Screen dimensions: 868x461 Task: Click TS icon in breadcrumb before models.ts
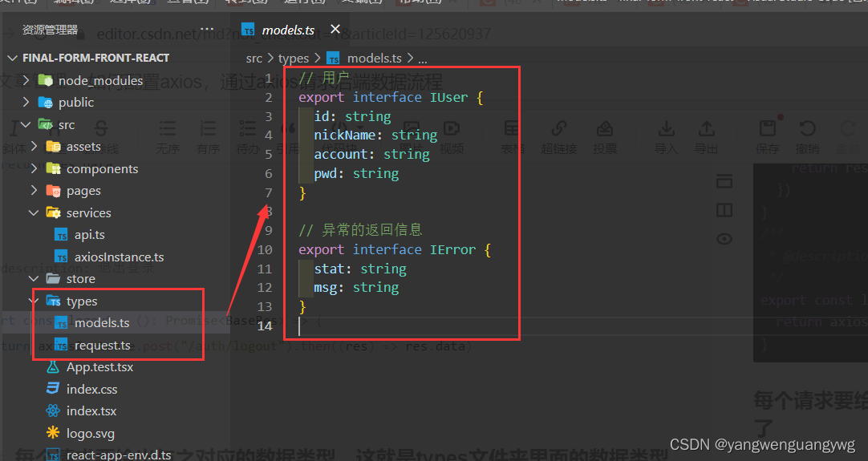(333, 58)
